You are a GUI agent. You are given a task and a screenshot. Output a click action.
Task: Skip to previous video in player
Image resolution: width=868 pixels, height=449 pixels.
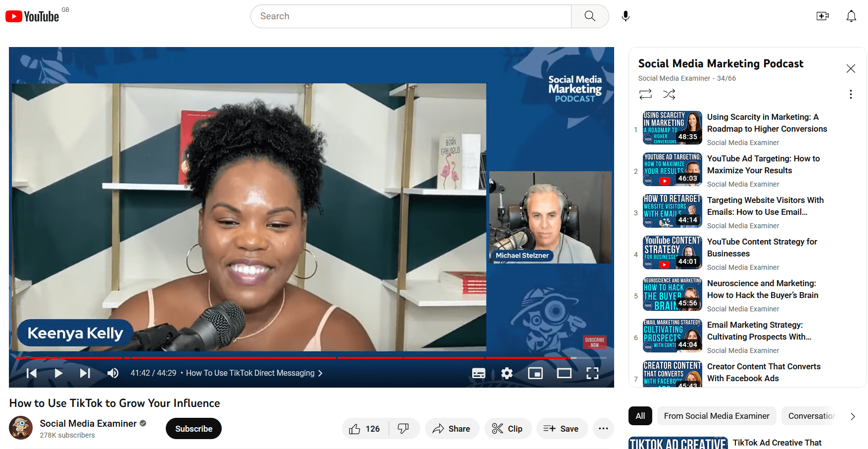(32, 373)
